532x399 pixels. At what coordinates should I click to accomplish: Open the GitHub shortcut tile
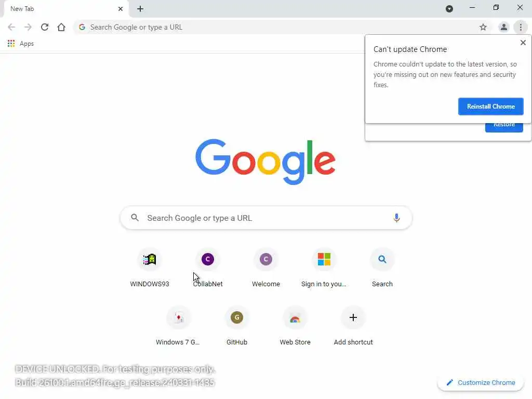237,327
